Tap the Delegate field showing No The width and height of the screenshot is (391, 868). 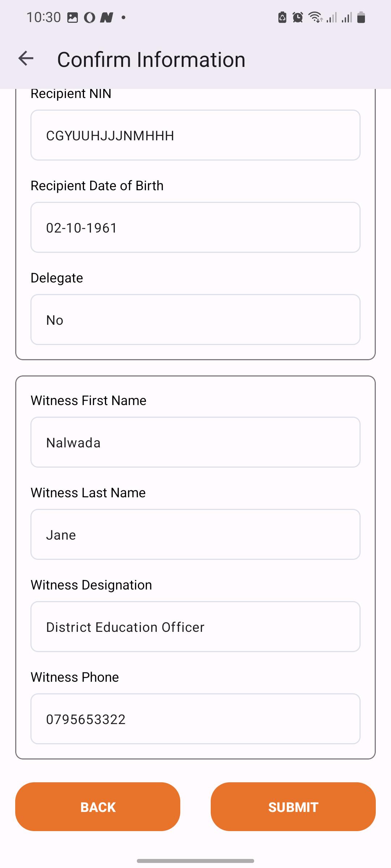195,320
